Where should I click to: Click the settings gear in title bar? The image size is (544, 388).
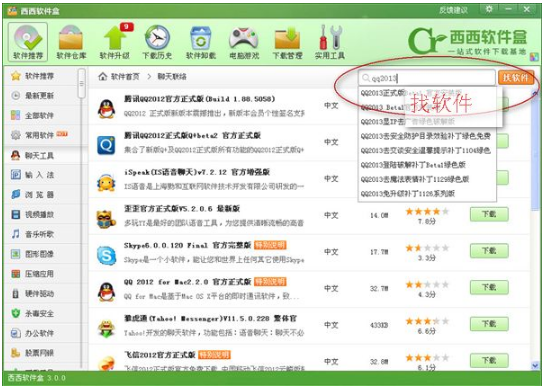pyautogui.click(x=489, y=9)
